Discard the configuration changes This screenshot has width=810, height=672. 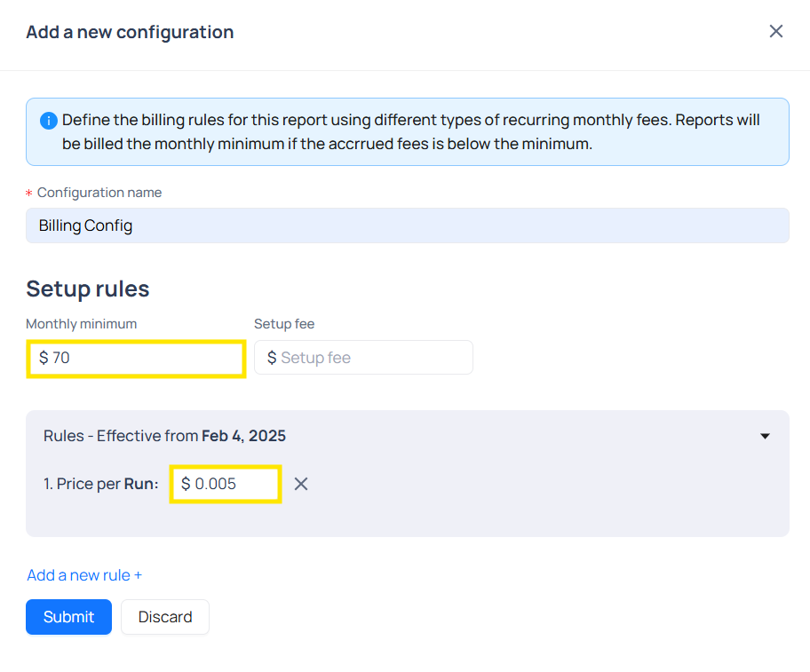coord(165,617)
